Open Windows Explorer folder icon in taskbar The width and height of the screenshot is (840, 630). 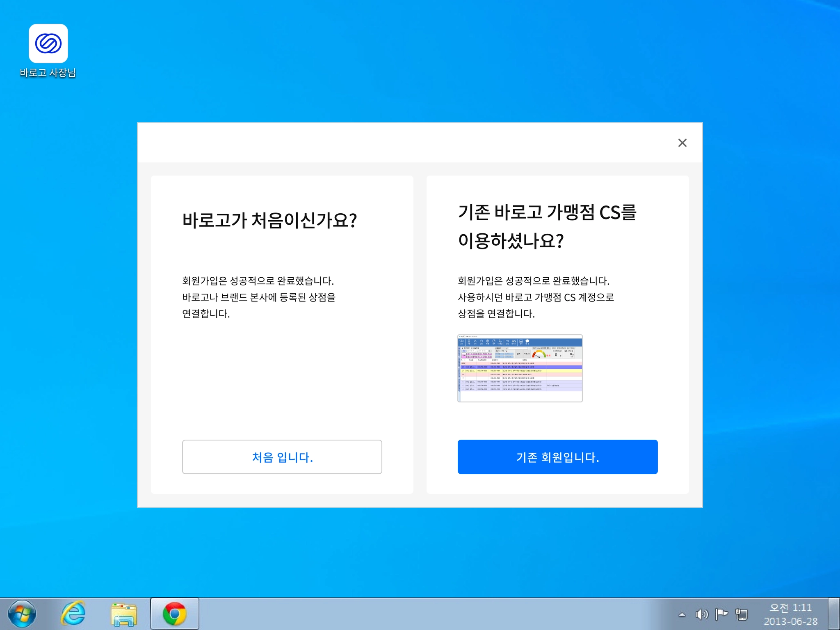pos(123,614)
